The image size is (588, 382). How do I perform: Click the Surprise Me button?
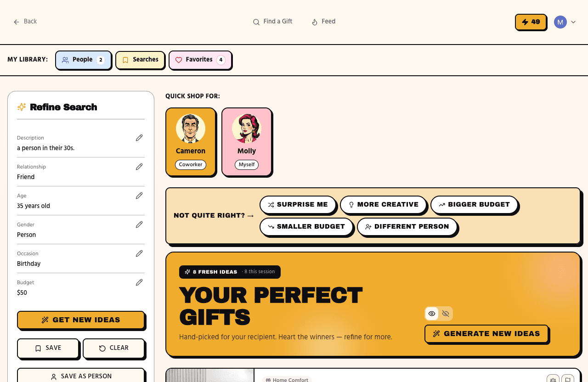pos(298,205)
